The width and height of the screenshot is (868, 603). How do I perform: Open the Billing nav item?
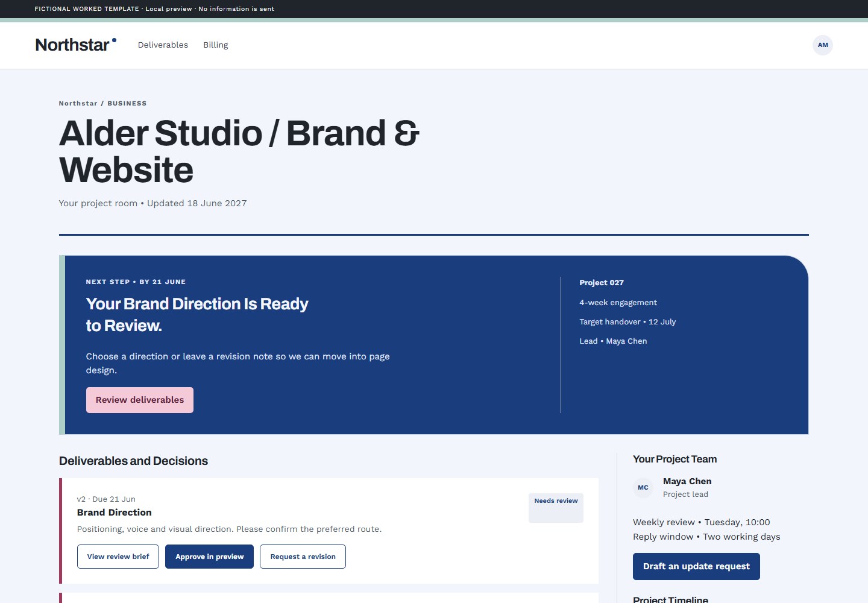[x=216, y=45]
